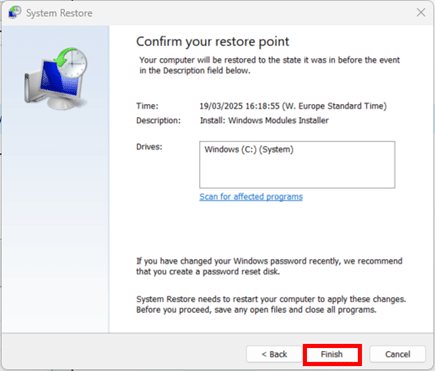Select Windows (C:) (System) drive entry
This screenshot has height=371, width=435.
pyautogui.click(x=249, y=149)
